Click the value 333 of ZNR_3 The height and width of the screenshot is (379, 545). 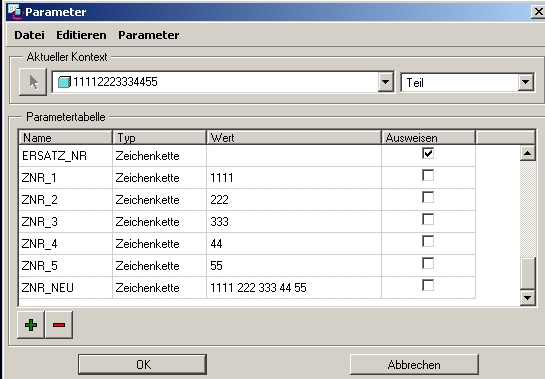click(x=219, y=221)
